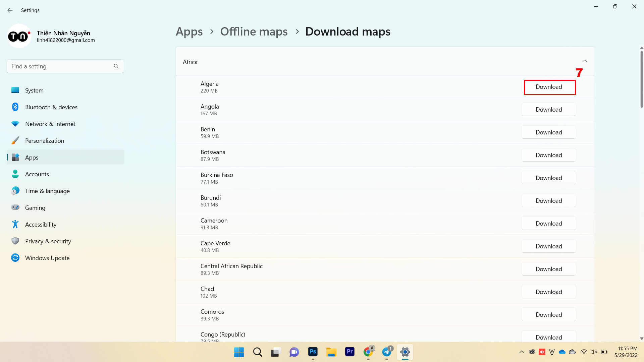Open Time & language settings
The width and height of the screenshot is (644, 362).
[x=47, y=190]
